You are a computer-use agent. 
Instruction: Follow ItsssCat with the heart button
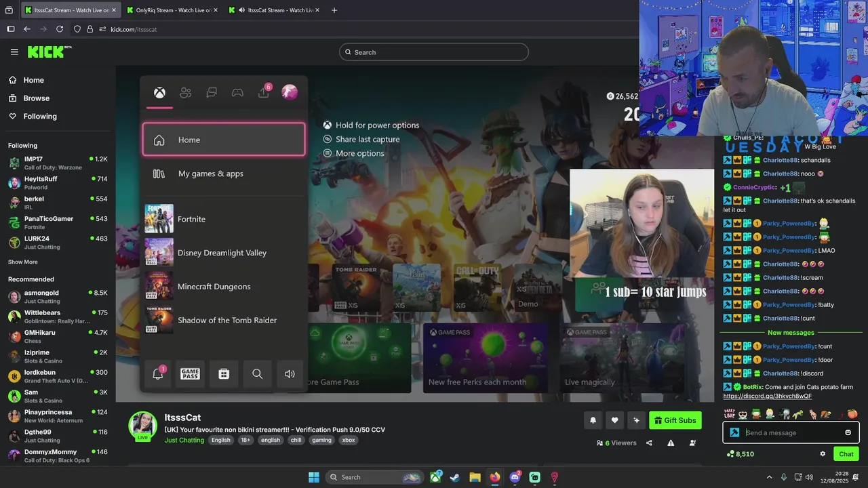pos(614,420)
